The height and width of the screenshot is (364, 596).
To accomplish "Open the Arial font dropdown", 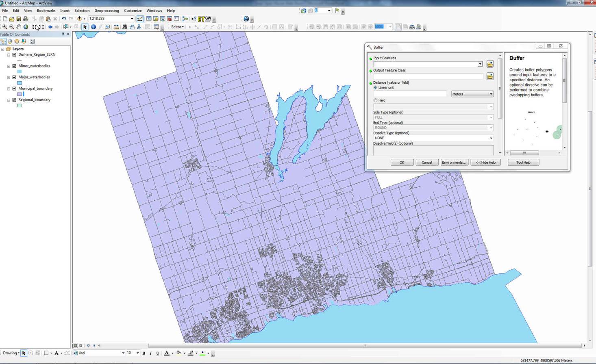I will pos(123,353).
